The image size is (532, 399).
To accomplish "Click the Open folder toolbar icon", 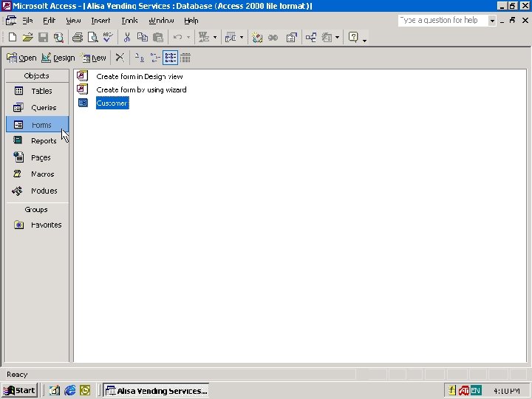I will point(27,38).
